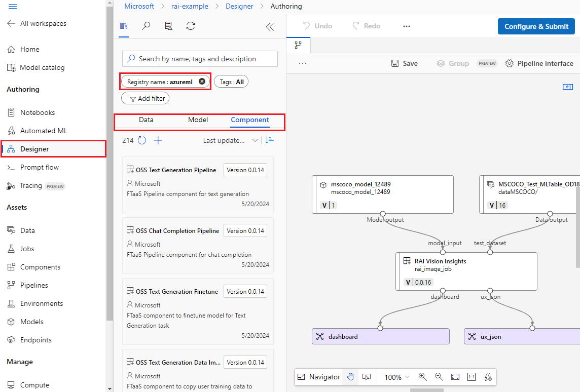Click the auto layout lightning icon
The image size is (580, 392).
[x=488, y=377]
